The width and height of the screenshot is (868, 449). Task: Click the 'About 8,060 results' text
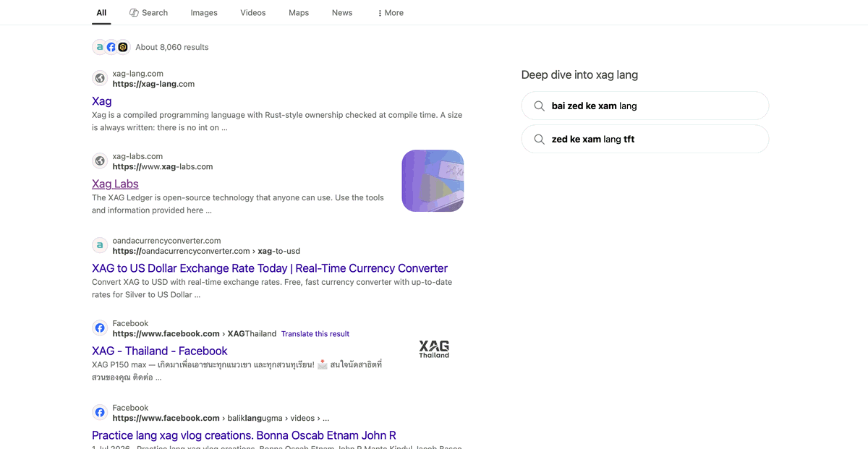(x=172, y=47)
